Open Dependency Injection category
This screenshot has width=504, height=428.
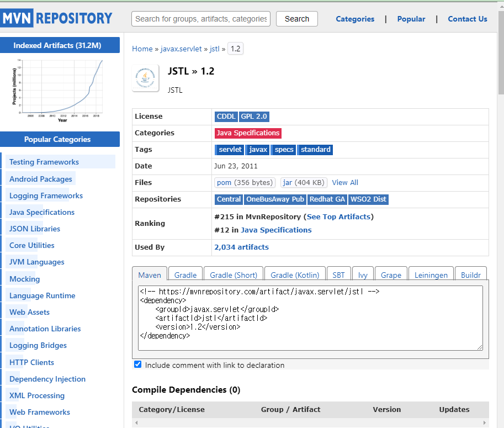(47, 379)
